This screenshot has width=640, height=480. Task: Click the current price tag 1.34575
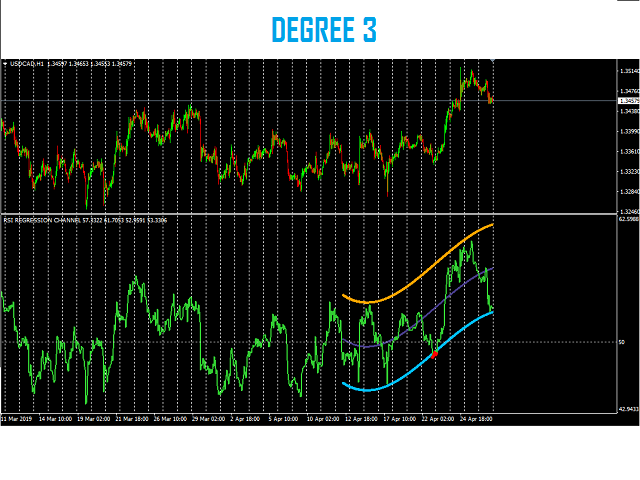tap(629, 101)
